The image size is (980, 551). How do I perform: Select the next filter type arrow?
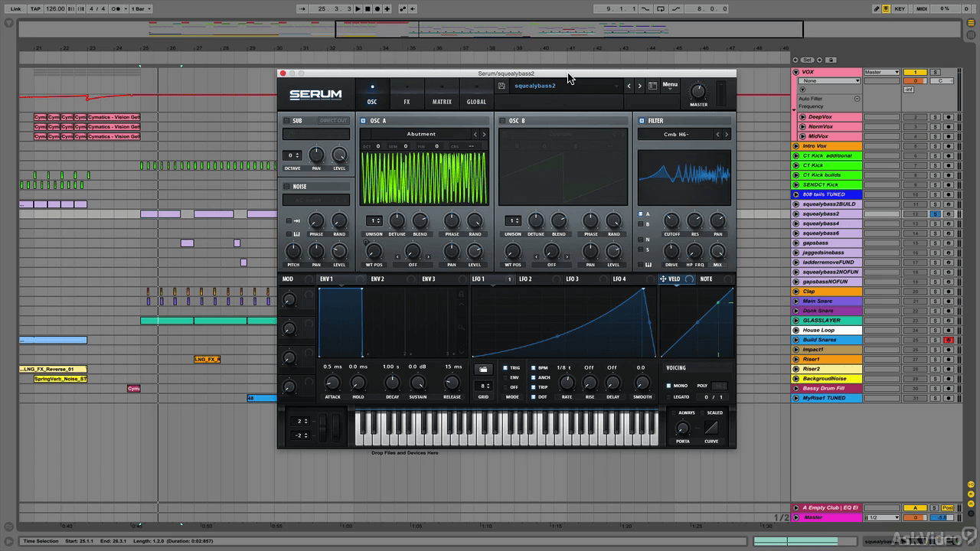point(727,134)
